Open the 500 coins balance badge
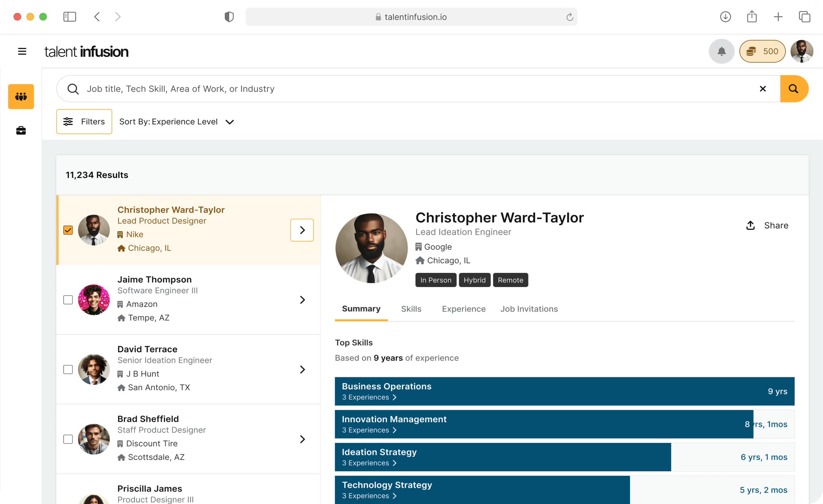 tap(762, 51)
